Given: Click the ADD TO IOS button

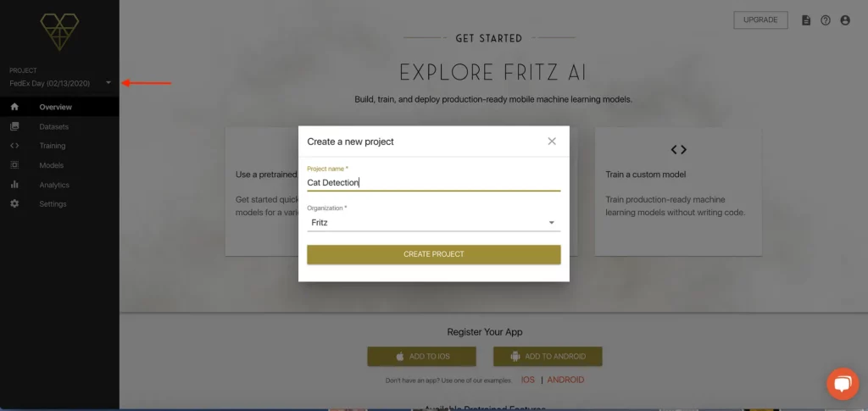Looking at the screenshot, I should pos(421,356).
